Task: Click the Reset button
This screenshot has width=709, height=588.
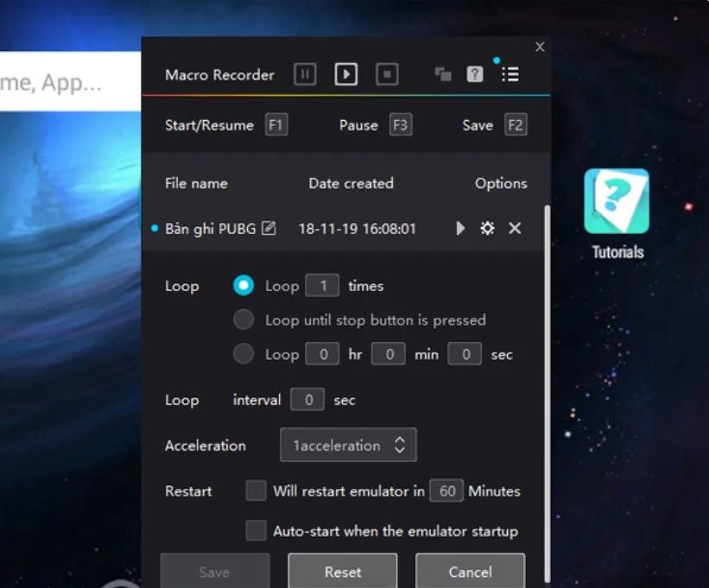Action: coord(343,572)
